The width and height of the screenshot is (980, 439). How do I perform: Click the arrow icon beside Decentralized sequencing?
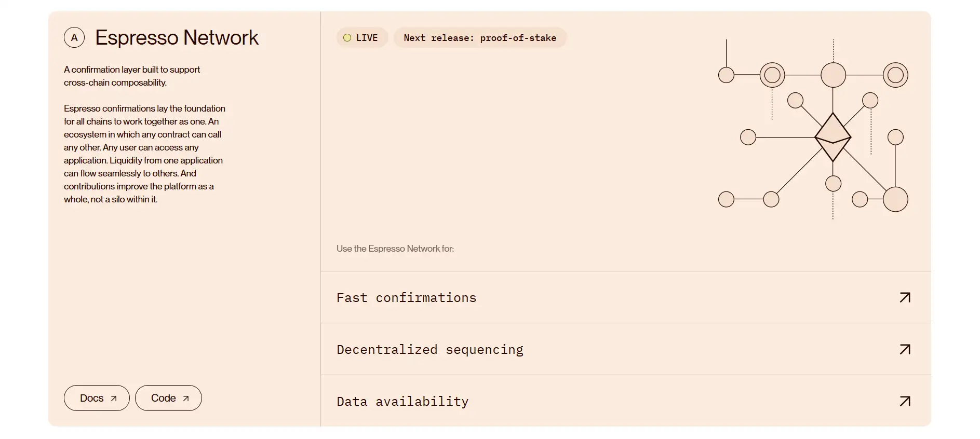(905, 349)
